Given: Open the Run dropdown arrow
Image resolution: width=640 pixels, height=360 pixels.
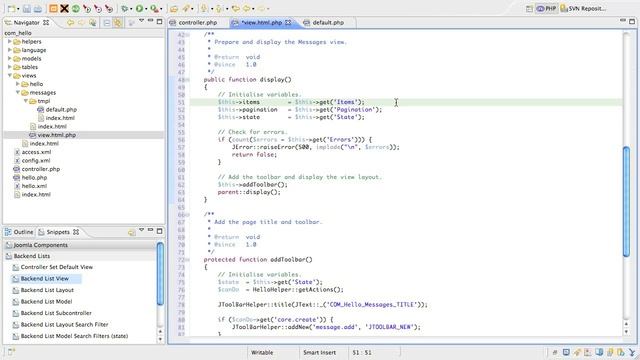Looking at the screenshot, I should coord(146,9).
